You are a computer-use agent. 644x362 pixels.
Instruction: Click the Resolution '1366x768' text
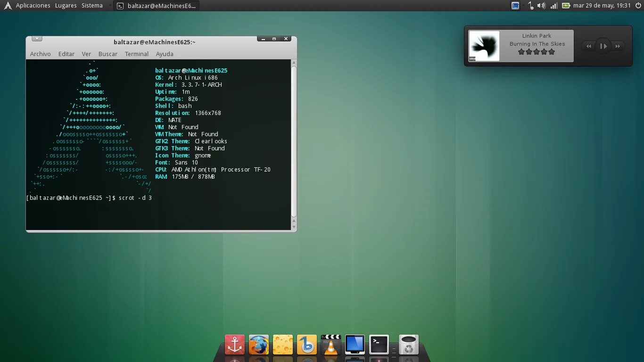[208, 113]
